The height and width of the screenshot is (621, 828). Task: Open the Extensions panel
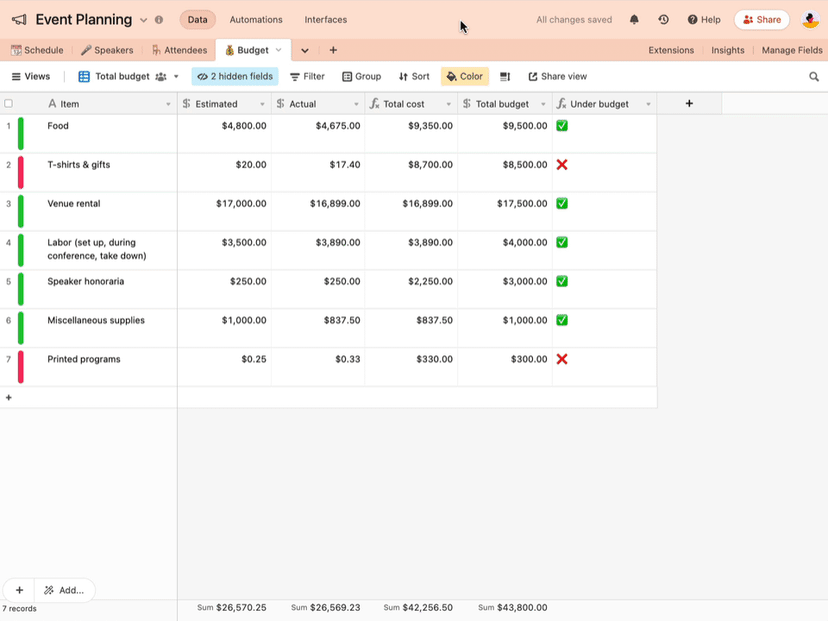click(x=671, y=49)
